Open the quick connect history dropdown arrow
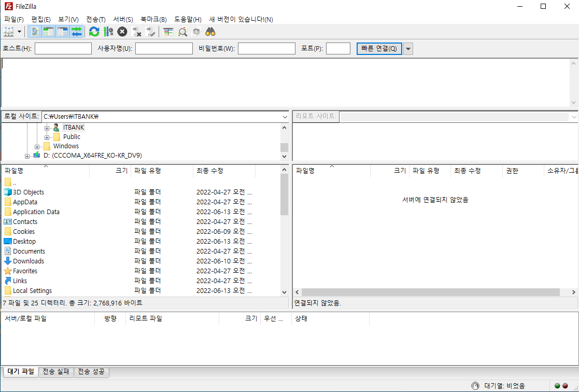The width and height of the screenshot is (579, 392). tap(408, 49)
